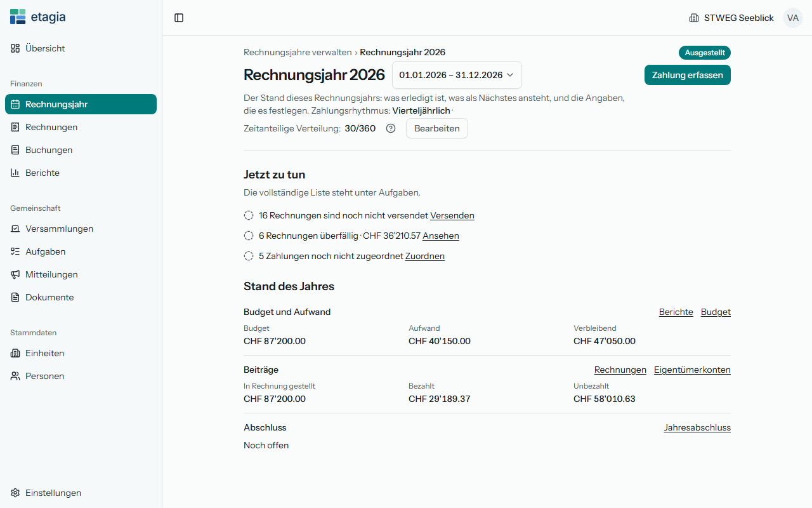
Task: Click the Aufgaben checklist icon
Action: click(x=15, y=251)
